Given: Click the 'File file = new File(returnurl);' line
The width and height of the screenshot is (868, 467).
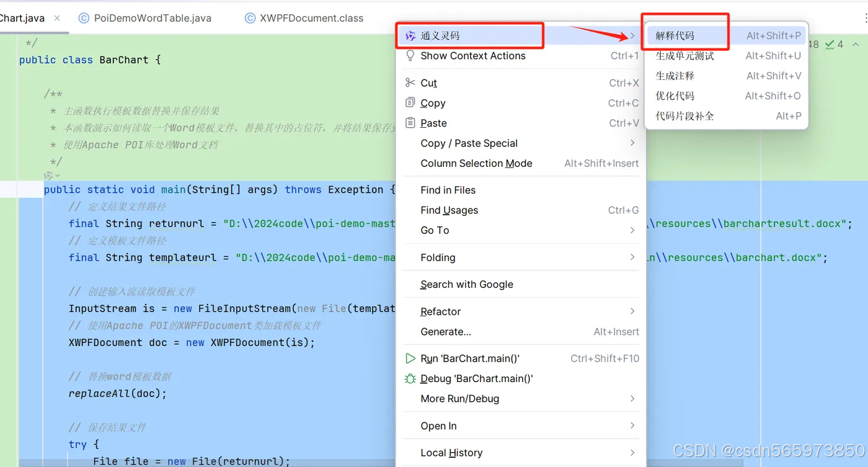Looking at the screenshot, I should coord(192,461).
